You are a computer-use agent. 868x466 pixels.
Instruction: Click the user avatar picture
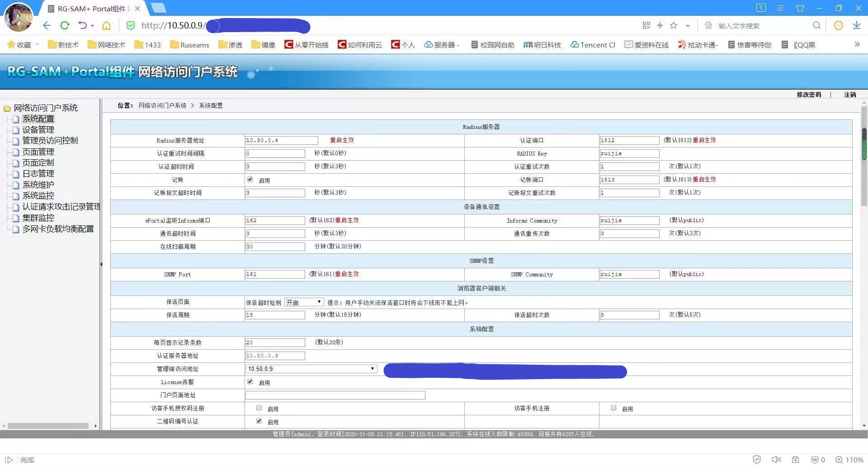[x=19, y=17]
